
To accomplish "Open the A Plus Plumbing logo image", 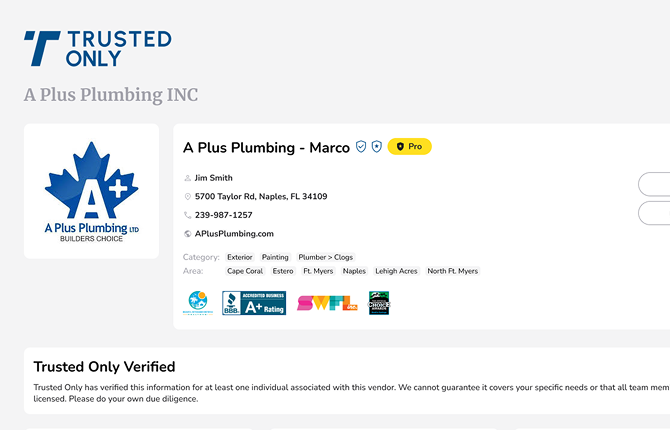I will click(x=91, y=191).
